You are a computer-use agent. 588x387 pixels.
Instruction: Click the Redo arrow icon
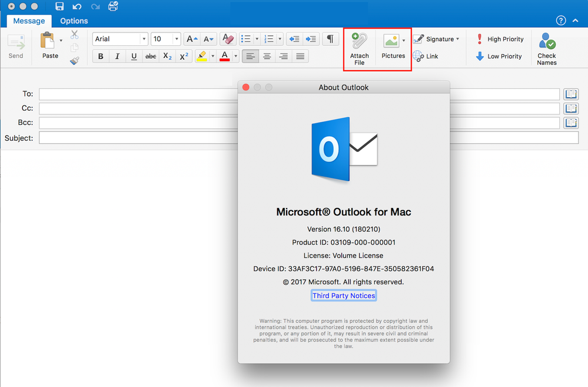[x=95, y=6]
